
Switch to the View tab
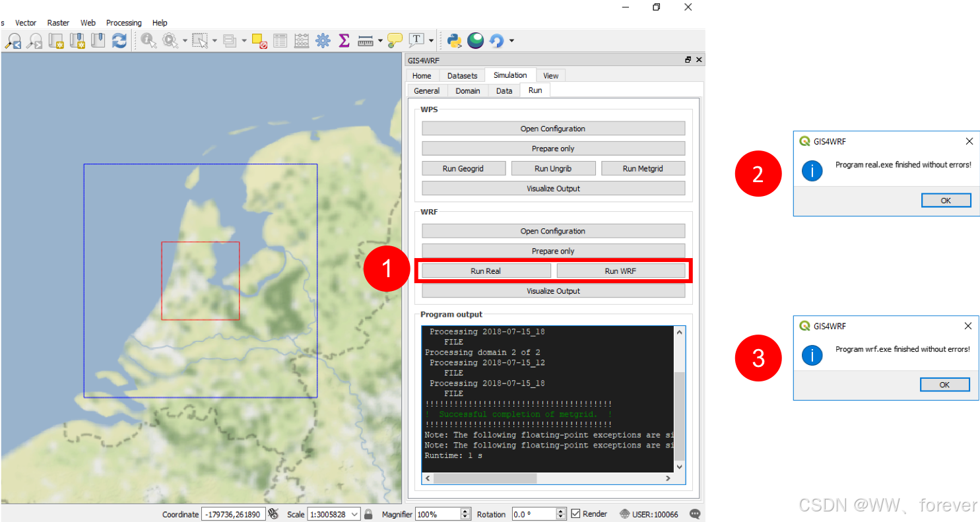551,76
